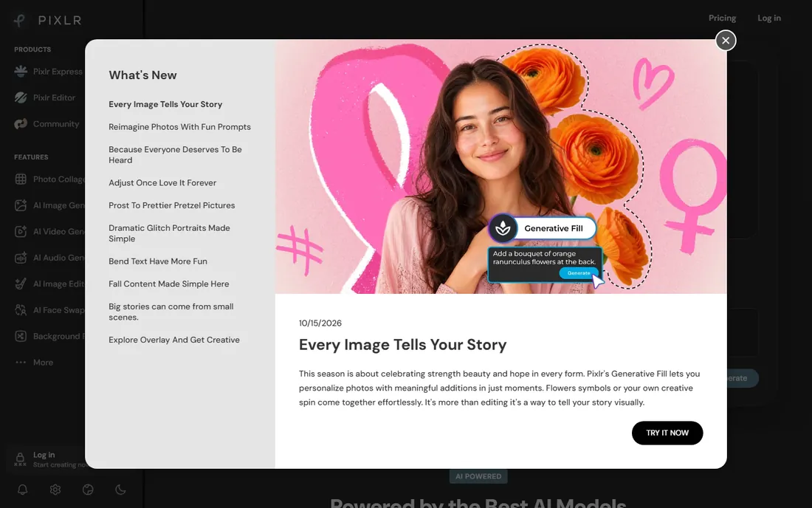Click the TRY IT NOW button
The height and width of the screenshot is (508, 812).
(667, 433)
